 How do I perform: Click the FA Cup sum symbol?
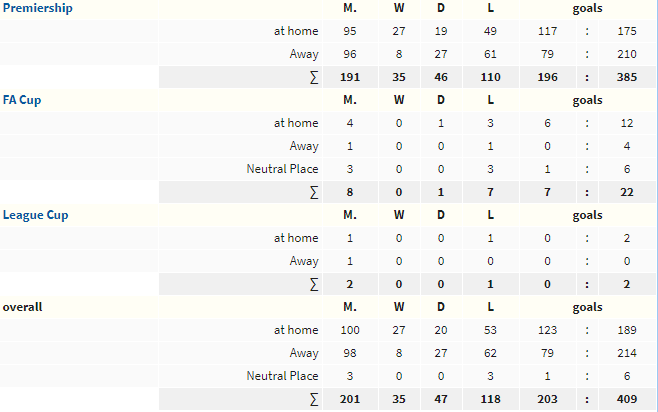314,192
